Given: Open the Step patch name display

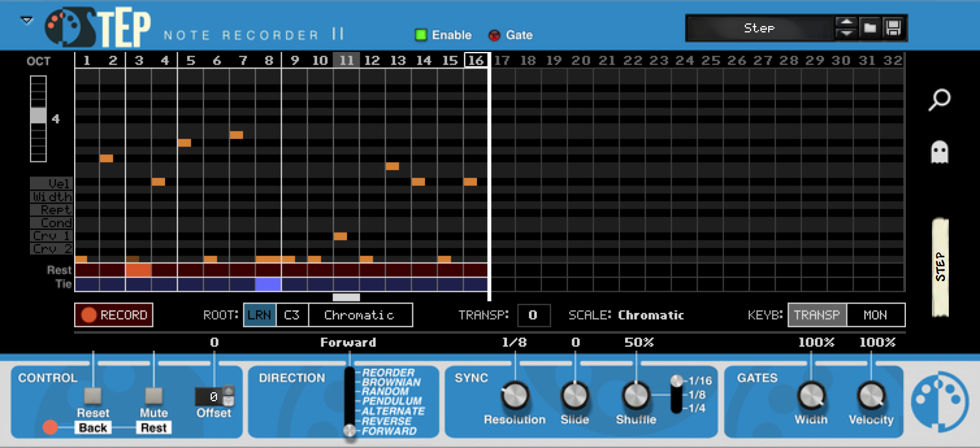Looking at the screenshot, I should click(759, 28).
